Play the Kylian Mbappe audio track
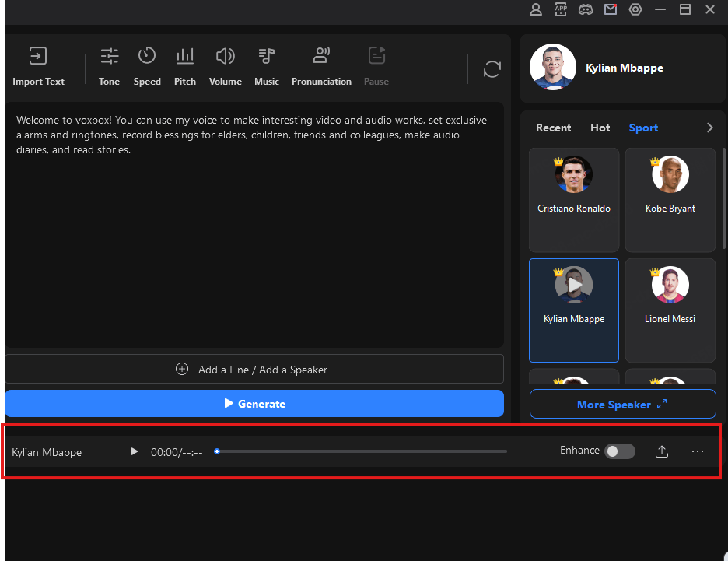The width and height of the screenshot is (728, 561). click(135, 451)
